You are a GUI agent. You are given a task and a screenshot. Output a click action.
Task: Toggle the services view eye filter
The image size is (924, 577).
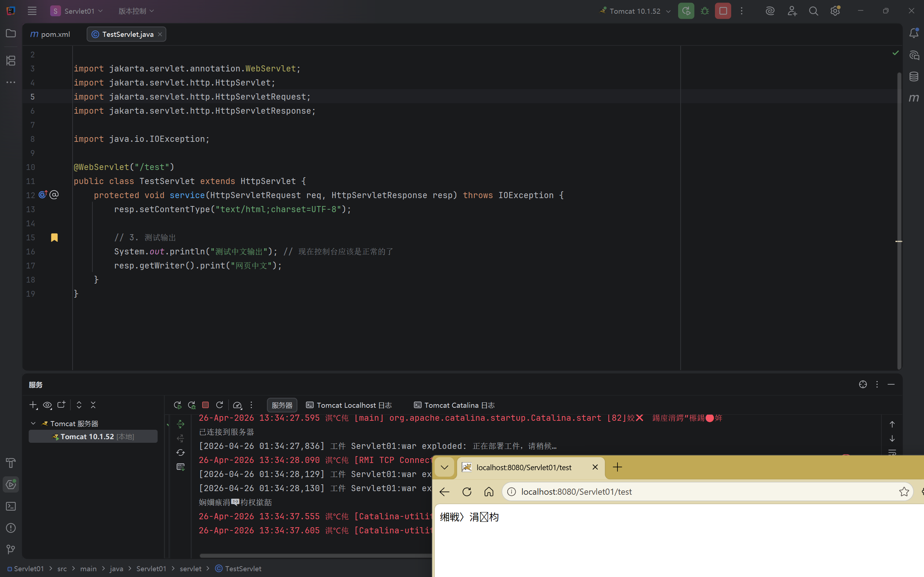[x=47, y=405]
